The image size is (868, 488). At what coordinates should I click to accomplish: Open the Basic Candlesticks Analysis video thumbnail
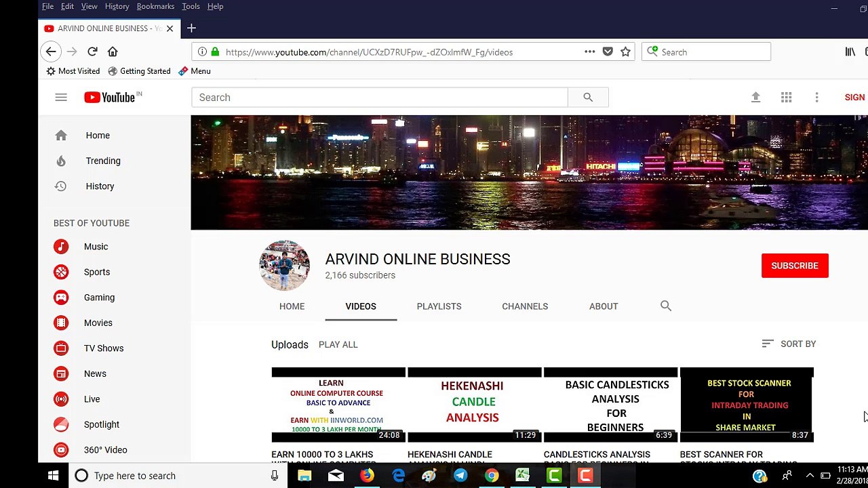pyautogui.click(x=611, y=405)
